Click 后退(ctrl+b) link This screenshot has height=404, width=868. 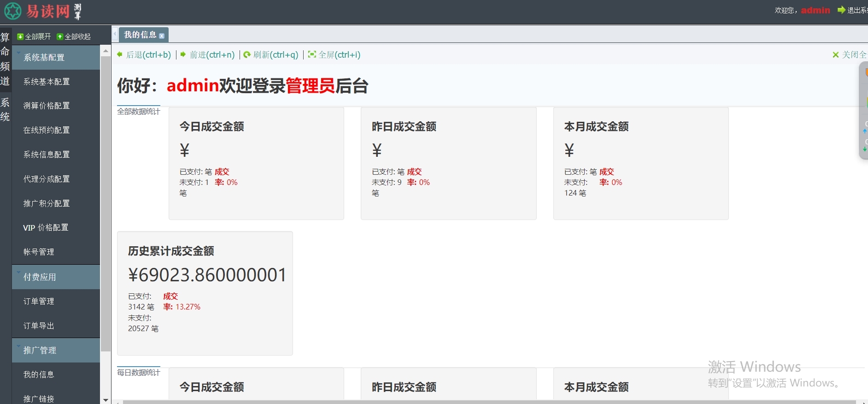click(148, 55)
